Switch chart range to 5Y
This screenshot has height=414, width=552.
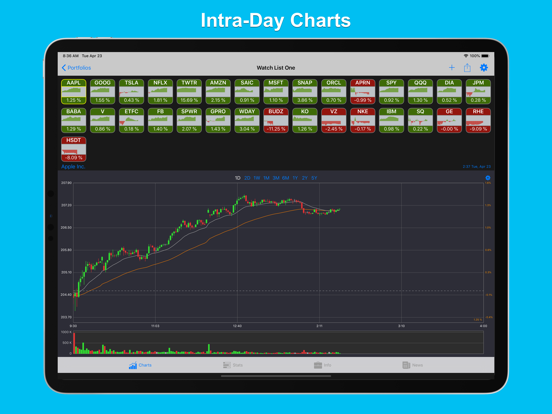point(314,178)
